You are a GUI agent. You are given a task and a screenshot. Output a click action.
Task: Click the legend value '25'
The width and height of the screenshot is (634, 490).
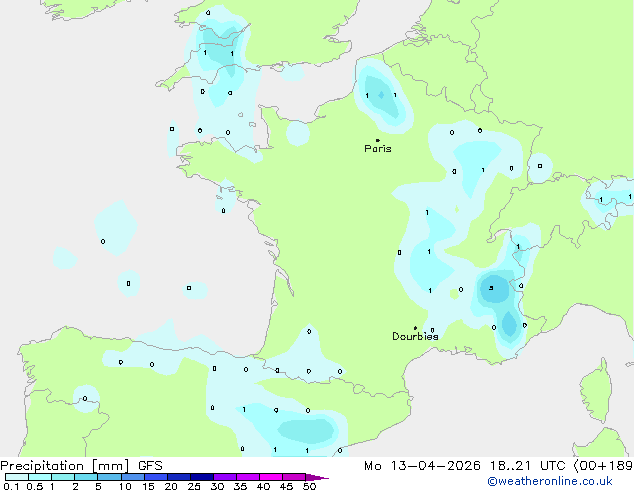click(x=194, y=486)
